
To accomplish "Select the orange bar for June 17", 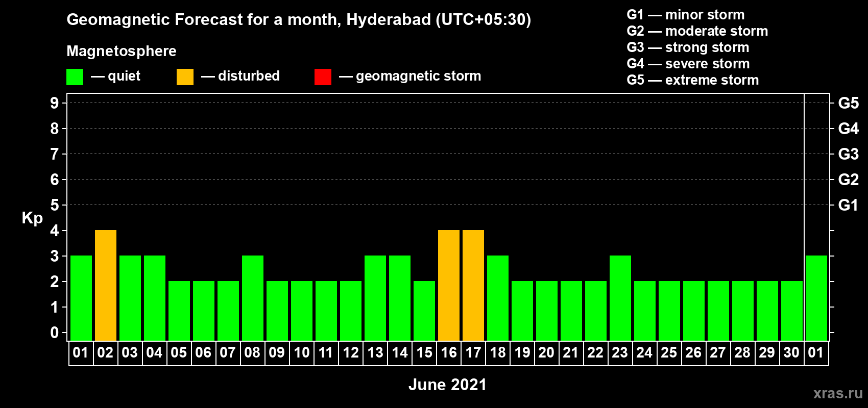I will pos(473,285).
